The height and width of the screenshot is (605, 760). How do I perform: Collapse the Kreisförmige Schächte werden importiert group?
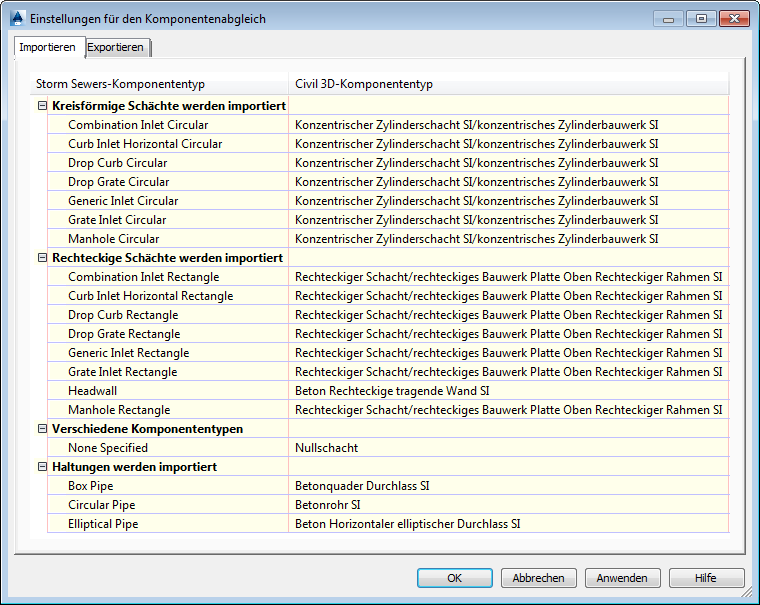[x=42, y=106]
